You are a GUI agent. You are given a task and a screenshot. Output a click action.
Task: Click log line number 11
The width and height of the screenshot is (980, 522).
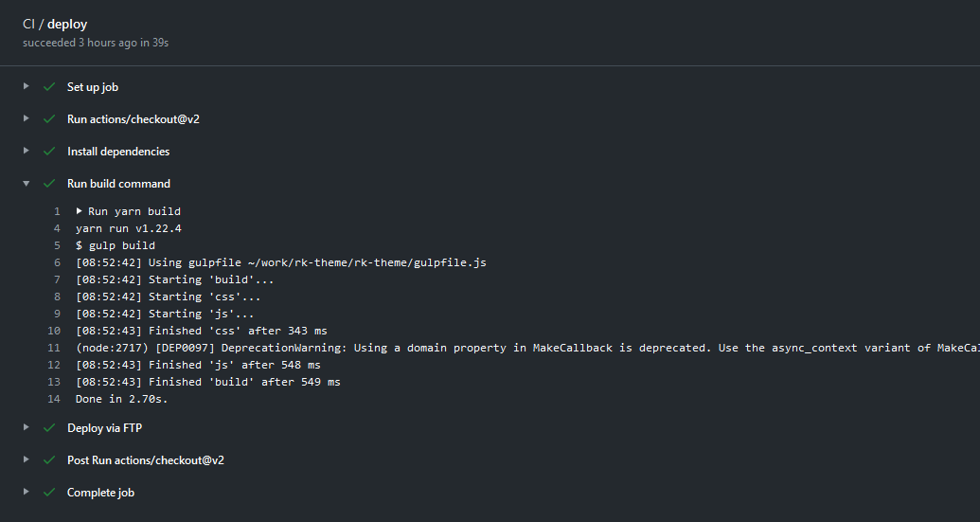54,348
